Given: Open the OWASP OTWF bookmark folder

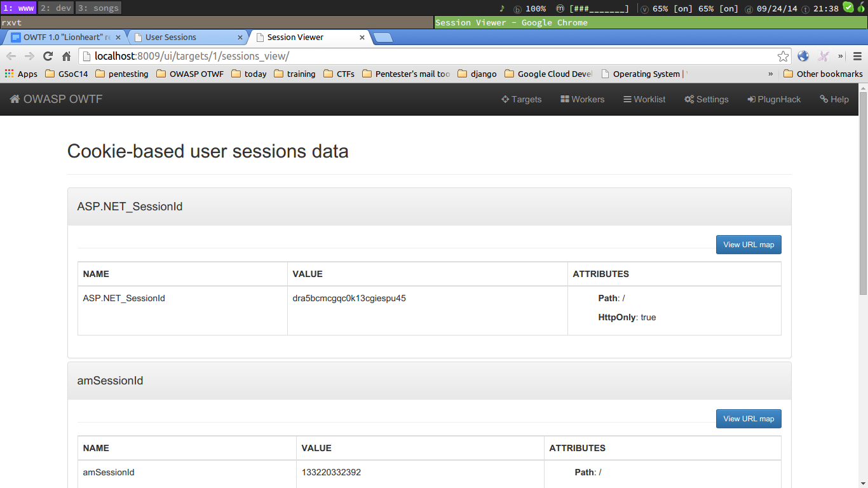Looking at the screenshot, I should point(189,74).
